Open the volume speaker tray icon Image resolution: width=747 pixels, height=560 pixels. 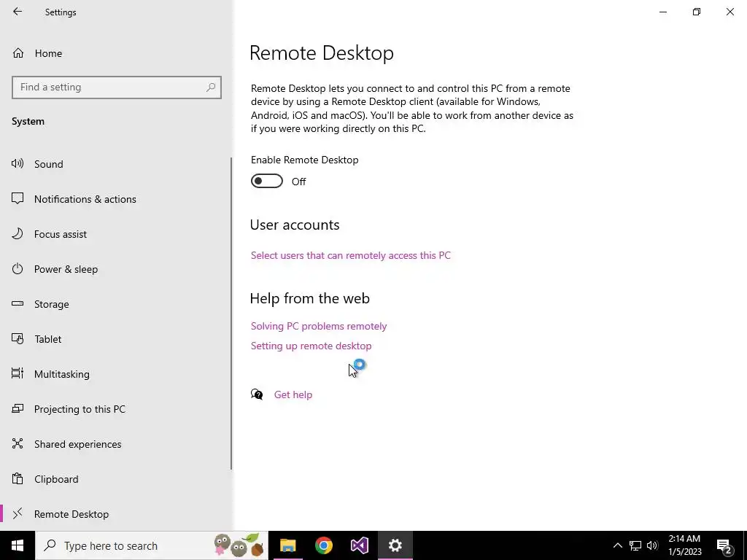click(x=653, y=545)
